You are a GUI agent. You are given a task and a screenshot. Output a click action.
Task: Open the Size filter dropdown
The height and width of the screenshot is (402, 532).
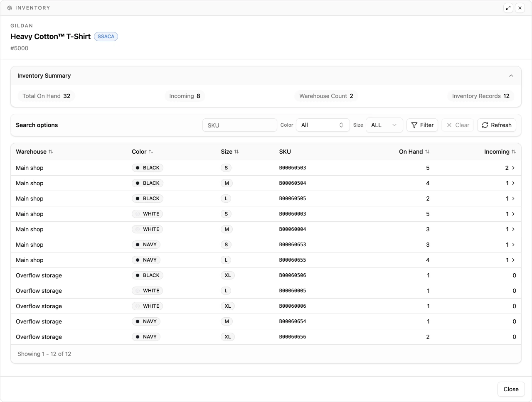coord(384,125)
